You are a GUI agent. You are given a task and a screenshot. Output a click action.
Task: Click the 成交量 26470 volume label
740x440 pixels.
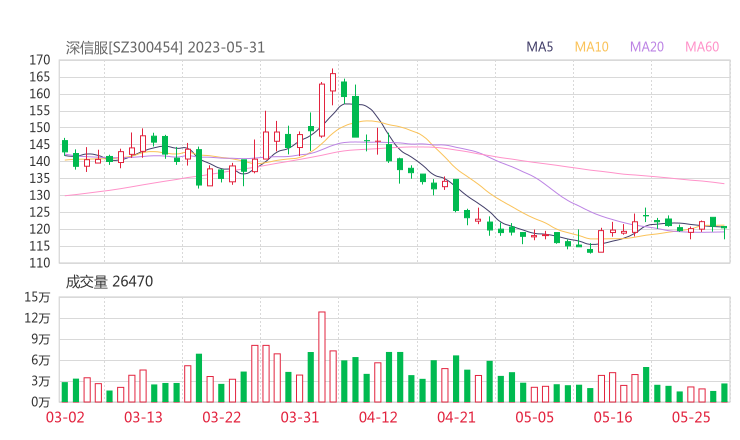click(109, 282)
